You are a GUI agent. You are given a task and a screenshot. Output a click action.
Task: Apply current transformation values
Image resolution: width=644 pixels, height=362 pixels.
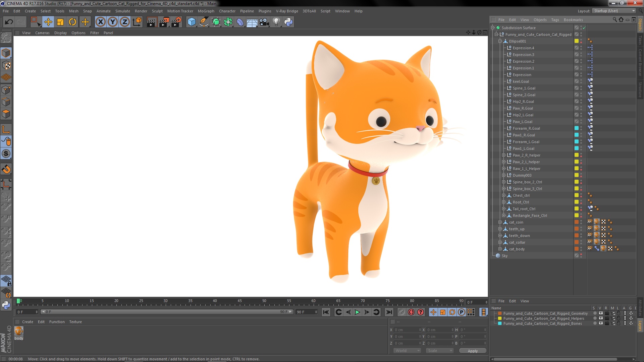473,351
